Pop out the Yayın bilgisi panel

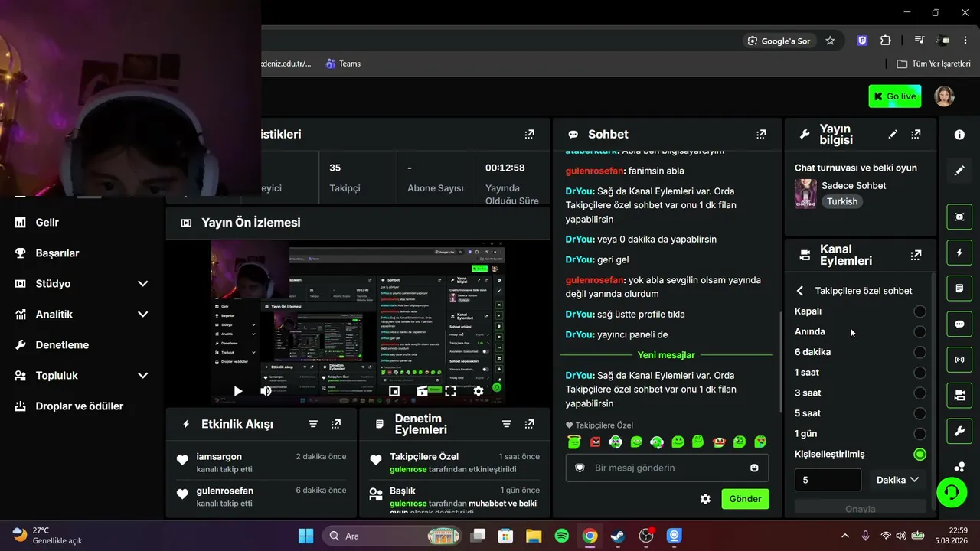916,134
